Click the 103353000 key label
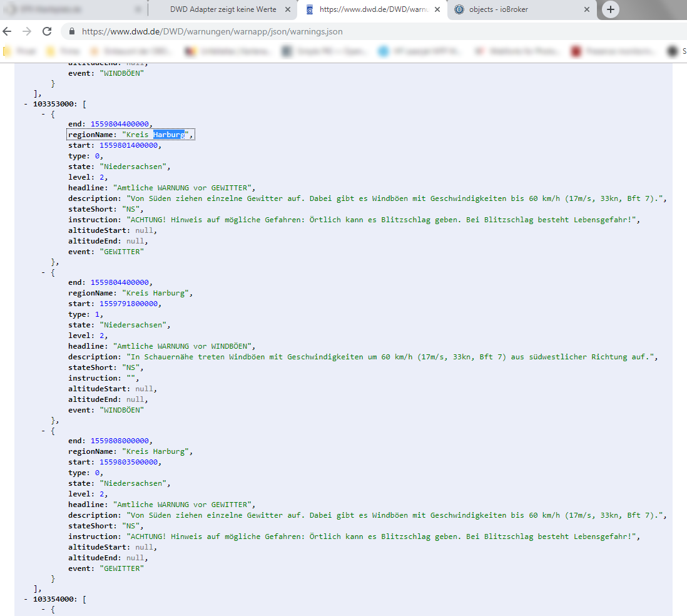This screenshot has height=616, width=687. [x=53, y=104]
